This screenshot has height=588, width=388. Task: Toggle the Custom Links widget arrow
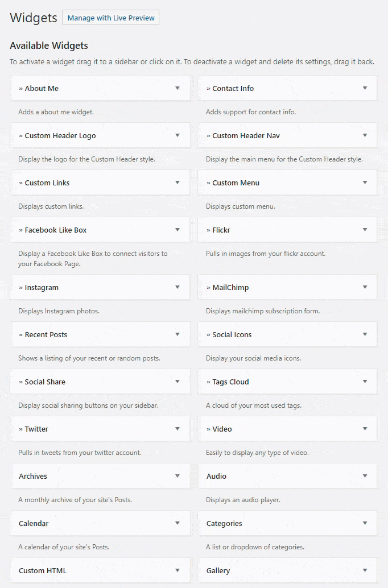click(x=178, y=183)
